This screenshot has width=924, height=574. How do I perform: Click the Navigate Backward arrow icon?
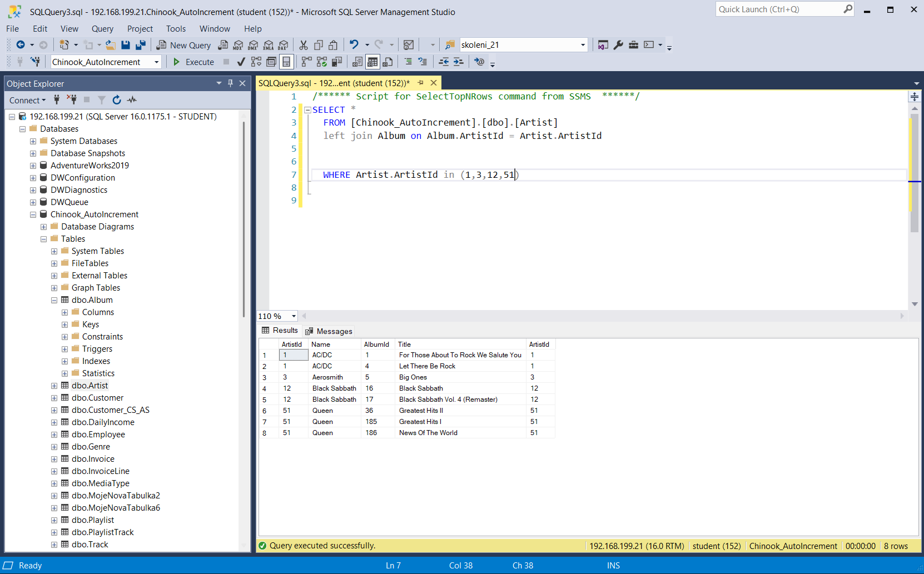coord(21,45)
